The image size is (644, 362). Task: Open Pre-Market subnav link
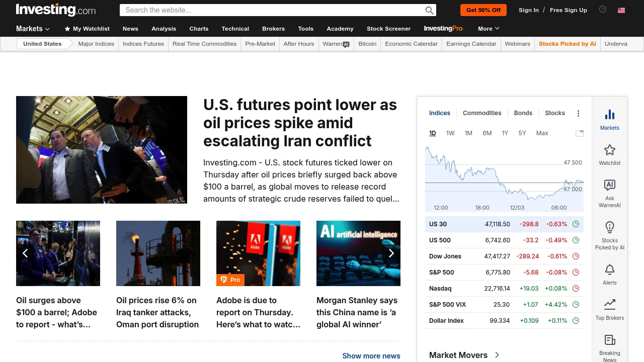point(260,44)
